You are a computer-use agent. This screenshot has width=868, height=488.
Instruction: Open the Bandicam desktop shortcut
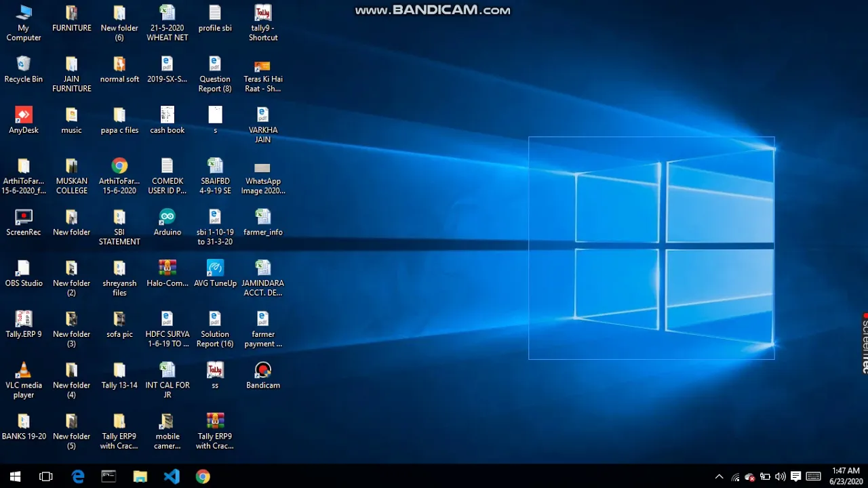(x=263, y=375)
